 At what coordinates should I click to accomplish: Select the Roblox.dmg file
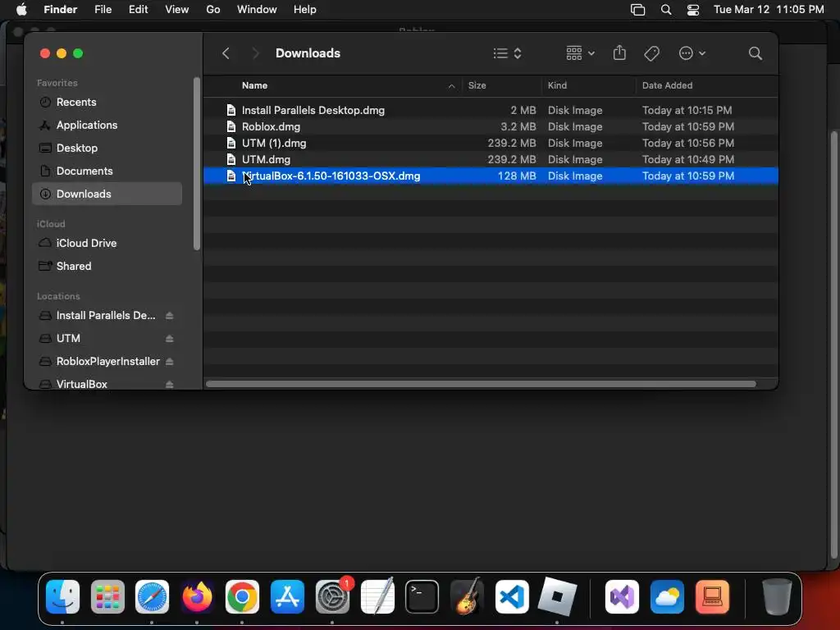491,126
